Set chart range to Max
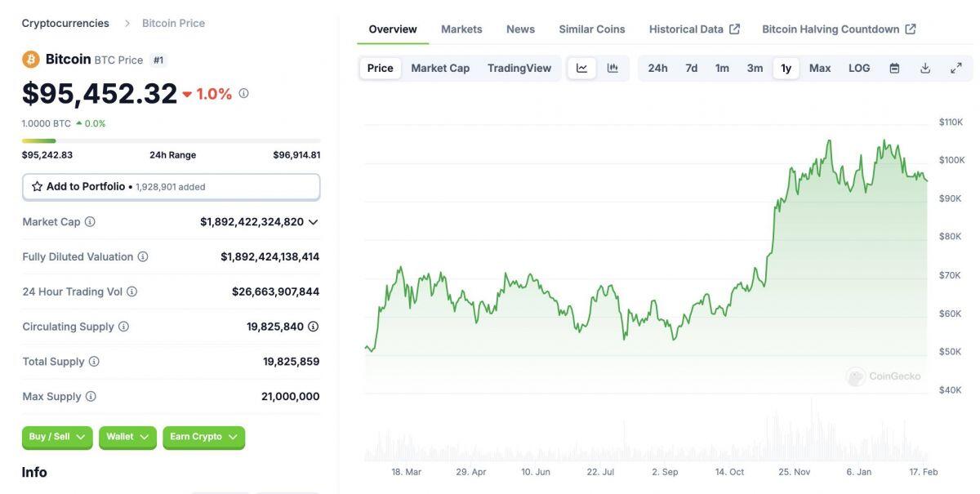The width and height of the screenshot is (980, 494). point(820,68)
